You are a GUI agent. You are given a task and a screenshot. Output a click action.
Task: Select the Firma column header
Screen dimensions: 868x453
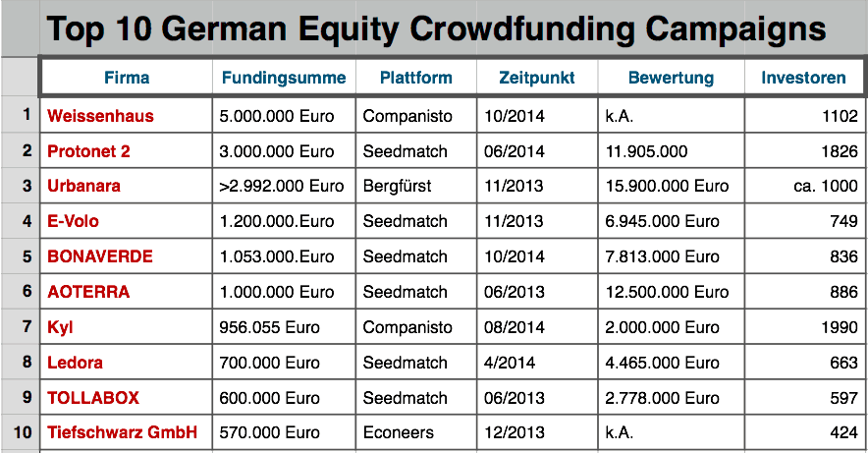click(127, 78)
